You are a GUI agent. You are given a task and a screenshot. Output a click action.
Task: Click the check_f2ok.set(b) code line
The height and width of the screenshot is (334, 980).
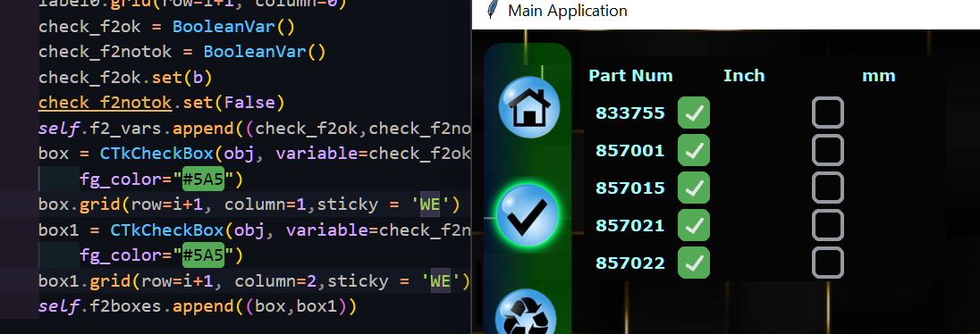coord(125,78)
